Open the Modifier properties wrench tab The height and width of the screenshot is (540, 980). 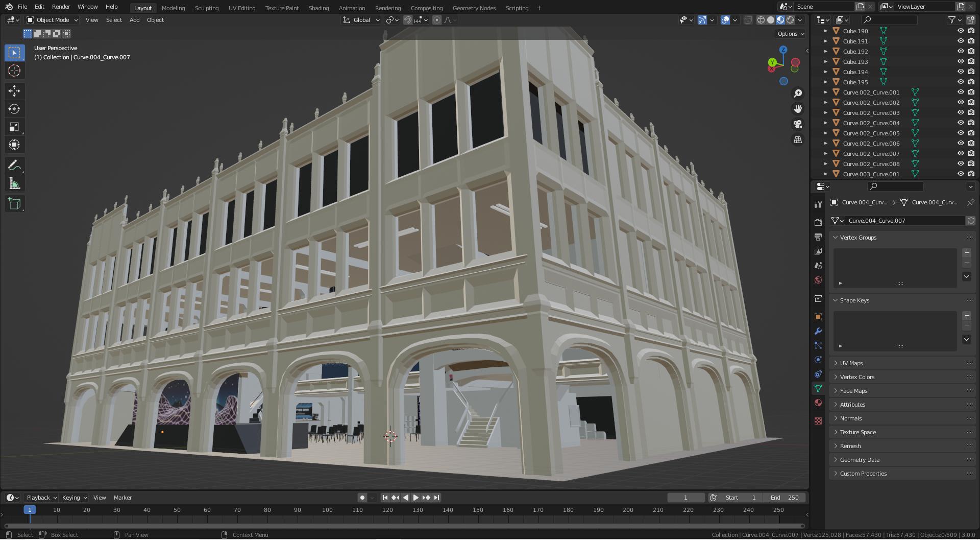coord(818,331)
